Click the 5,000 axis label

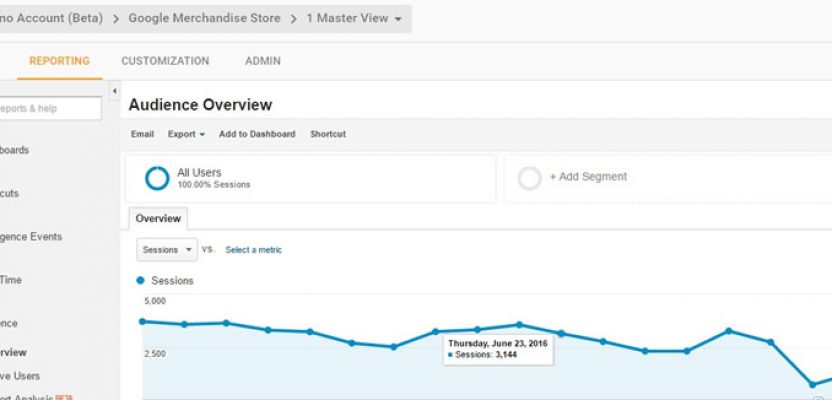click(x=155, y=301)
